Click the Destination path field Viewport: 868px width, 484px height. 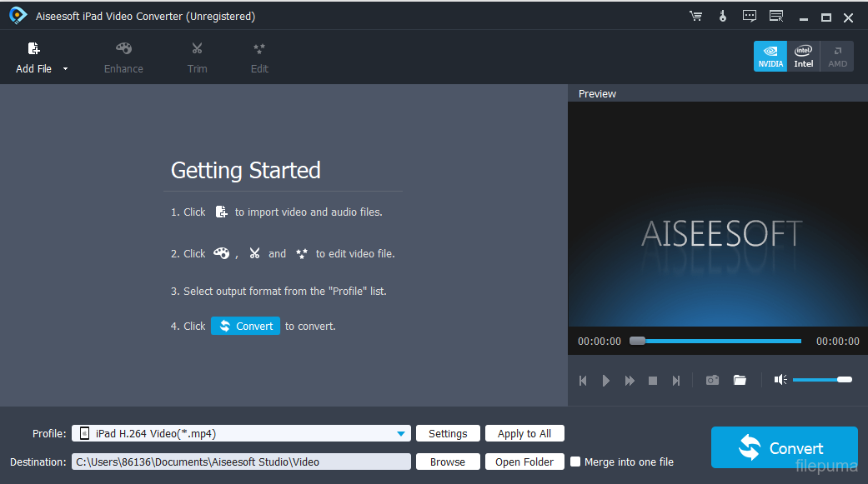[x=241, y=462]
